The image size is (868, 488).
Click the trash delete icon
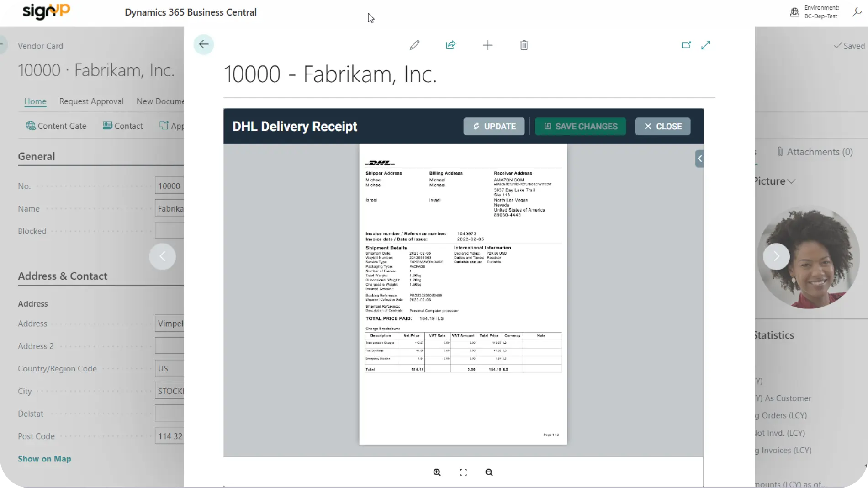point(524,45)
